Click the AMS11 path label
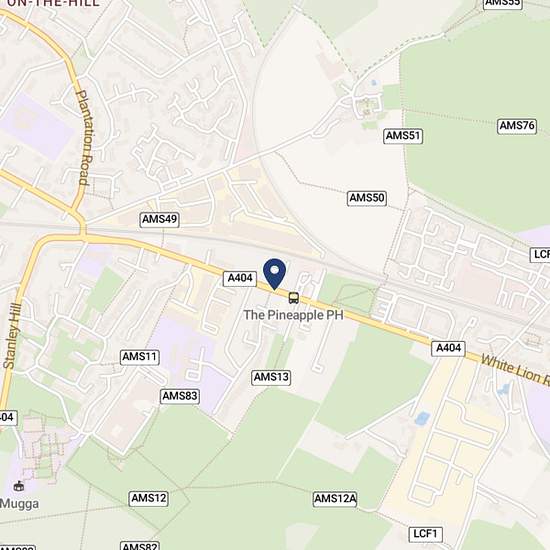Viewport: 550px width, 550px height. tap(140, 357)
